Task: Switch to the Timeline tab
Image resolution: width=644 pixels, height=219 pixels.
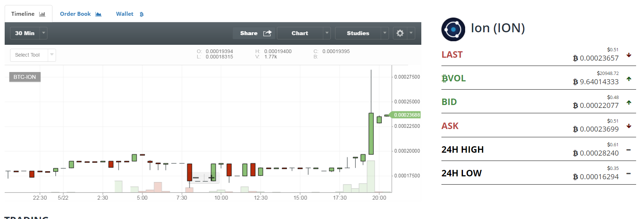Action: point(28,14)
